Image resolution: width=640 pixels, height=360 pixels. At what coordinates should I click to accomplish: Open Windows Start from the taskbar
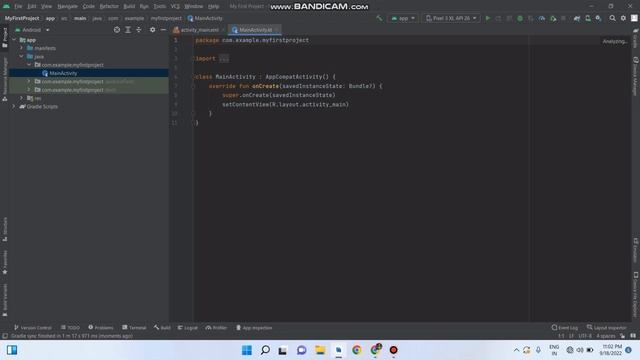point(247,350)
